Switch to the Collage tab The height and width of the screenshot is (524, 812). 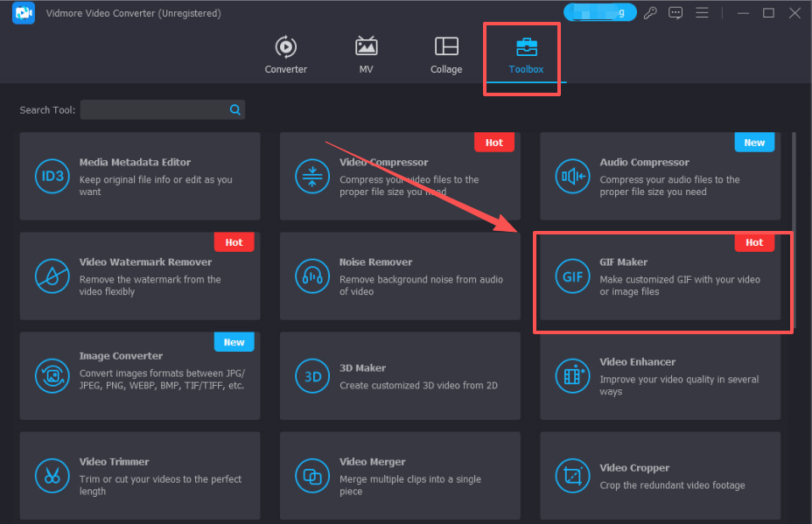pyautogui.click(x=446, y=55)
